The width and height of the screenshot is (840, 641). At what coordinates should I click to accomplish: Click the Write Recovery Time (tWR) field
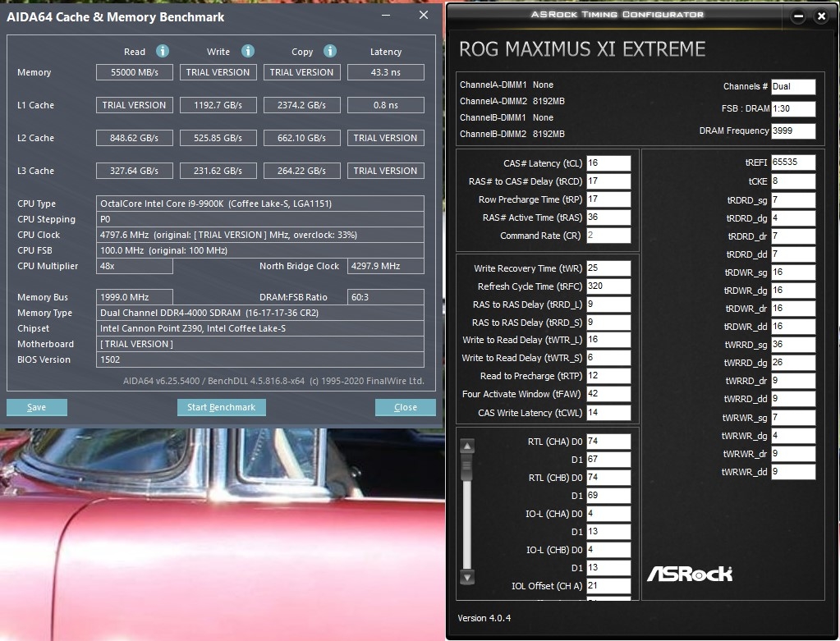click(608, 268)
